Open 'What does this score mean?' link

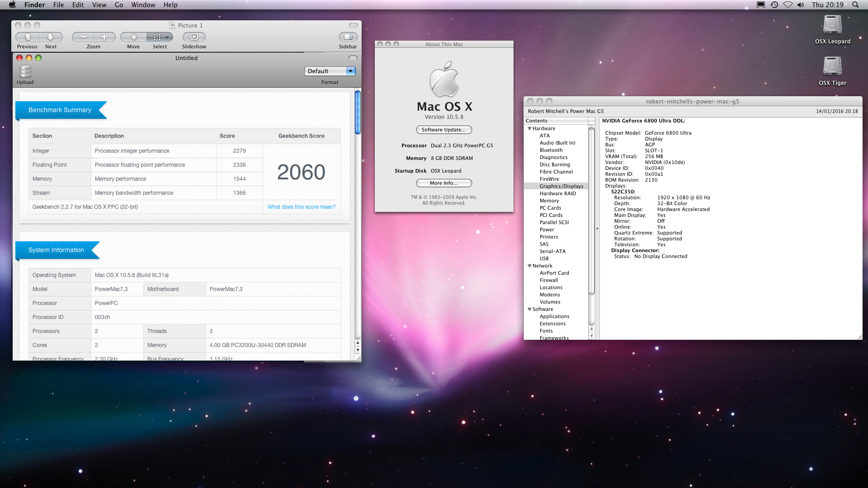click(301, 207)
